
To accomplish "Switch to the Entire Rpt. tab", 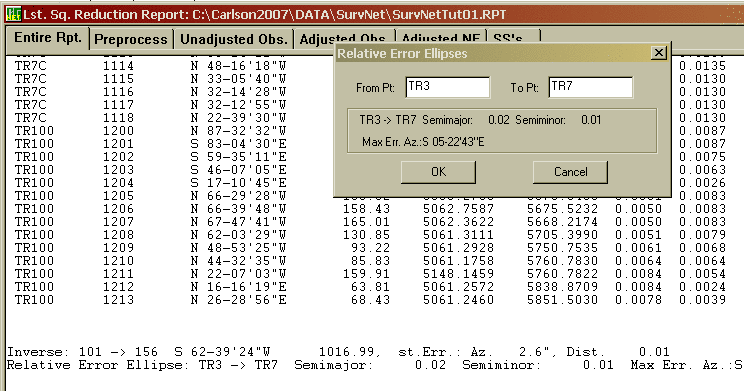I will (x=48, y=38).
